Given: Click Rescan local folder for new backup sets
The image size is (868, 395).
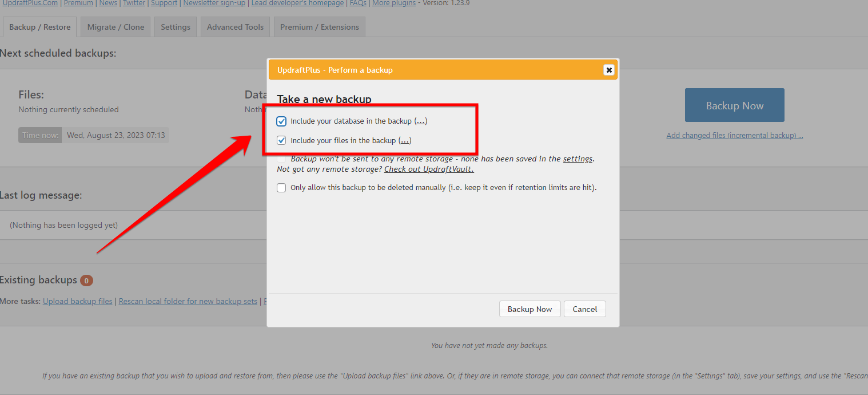Looking at the screenshot, I should [188, 301].
